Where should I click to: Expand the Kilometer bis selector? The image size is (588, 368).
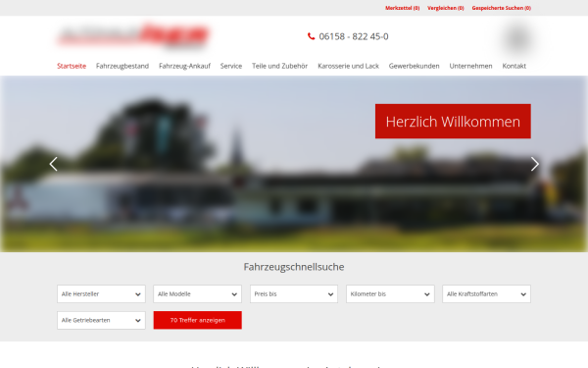point(390,294)
